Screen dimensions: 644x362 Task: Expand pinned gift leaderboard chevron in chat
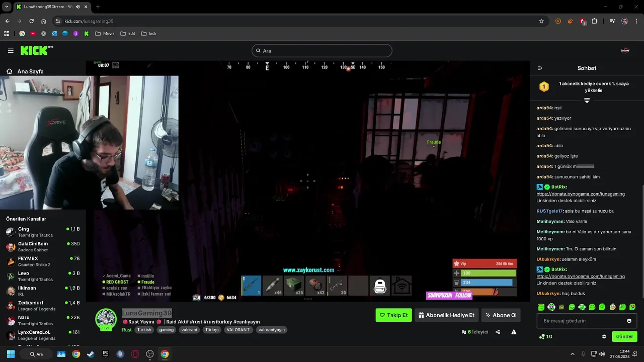point(587,101)
